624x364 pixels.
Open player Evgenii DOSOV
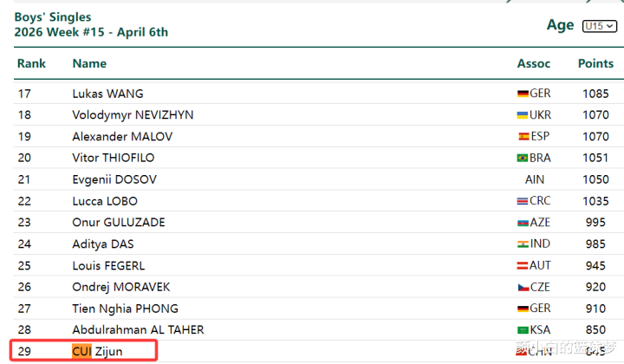pos(112,179)
